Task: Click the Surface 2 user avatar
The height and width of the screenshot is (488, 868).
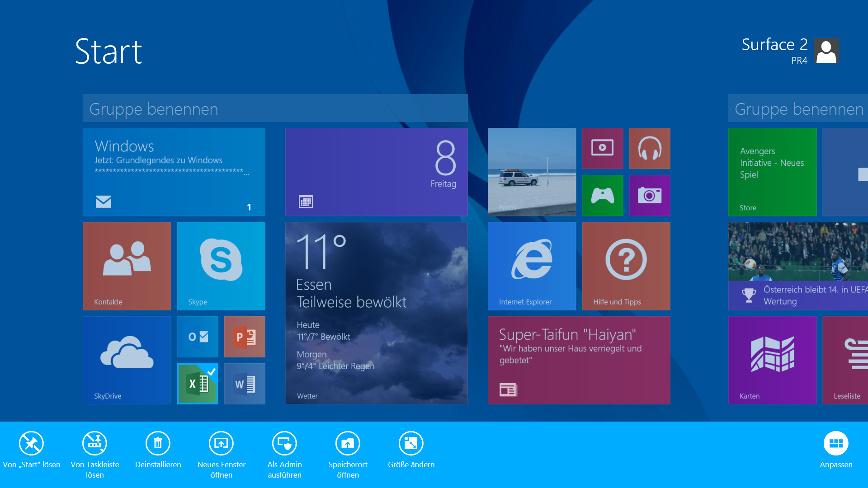Action: tap(826, 51)
